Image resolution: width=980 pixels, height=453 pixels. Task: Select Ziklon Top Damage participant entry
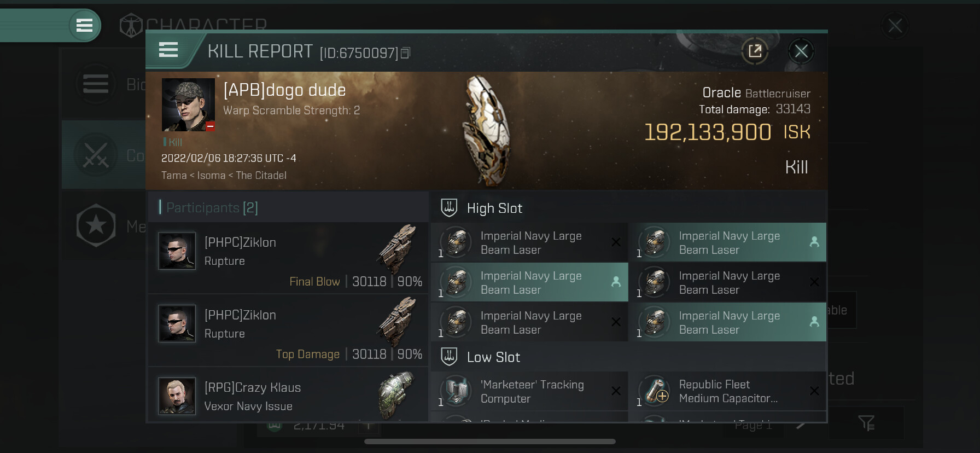tap(288, 330)
